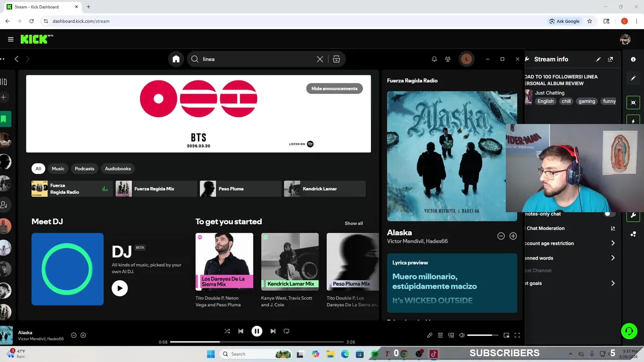This screenshot has height=362, width=644.
Task: Skip to next track
Action: click(273, 331)
